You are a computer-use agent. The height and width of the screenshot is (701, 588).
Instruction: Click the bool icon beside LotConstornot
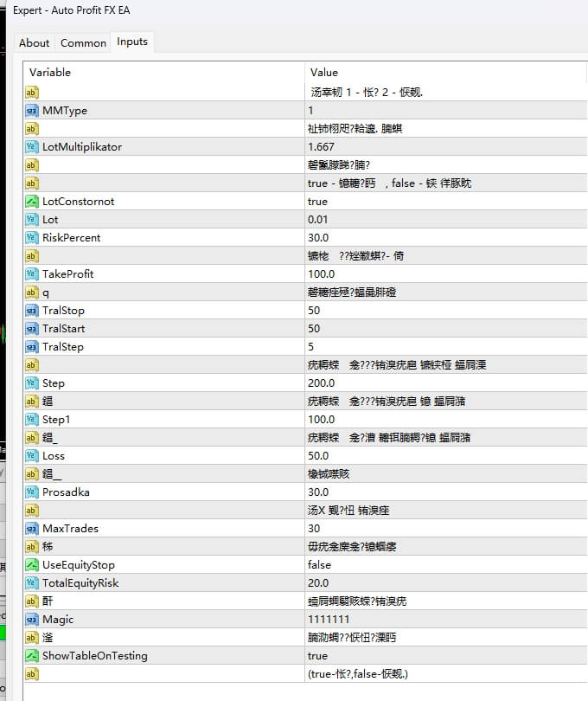coord(32,201)
